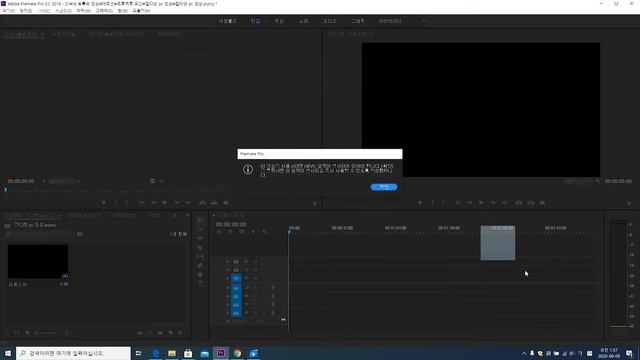Create new bin in Project panel

click(x=160, y=333)
